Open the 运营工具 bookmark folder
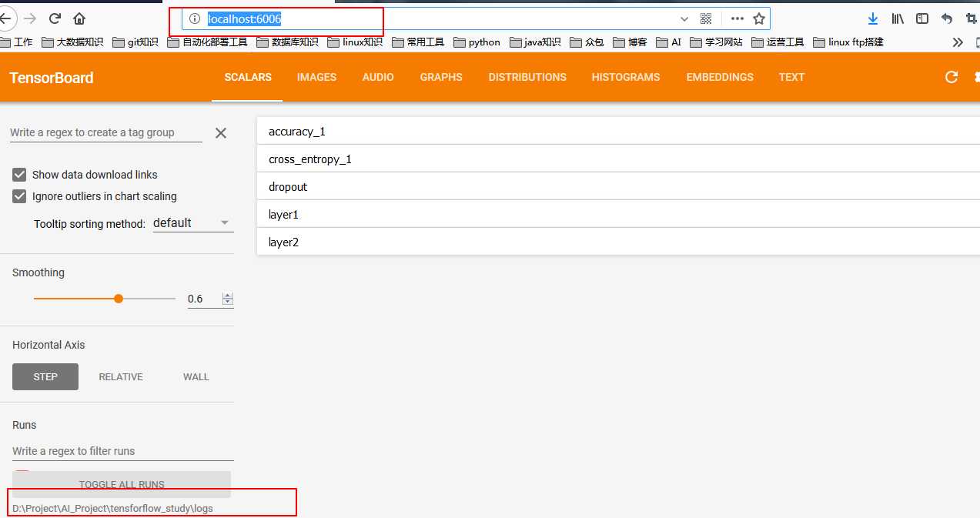Image resolution: width=980 pixels, height=518 pixels. (778, 42)
